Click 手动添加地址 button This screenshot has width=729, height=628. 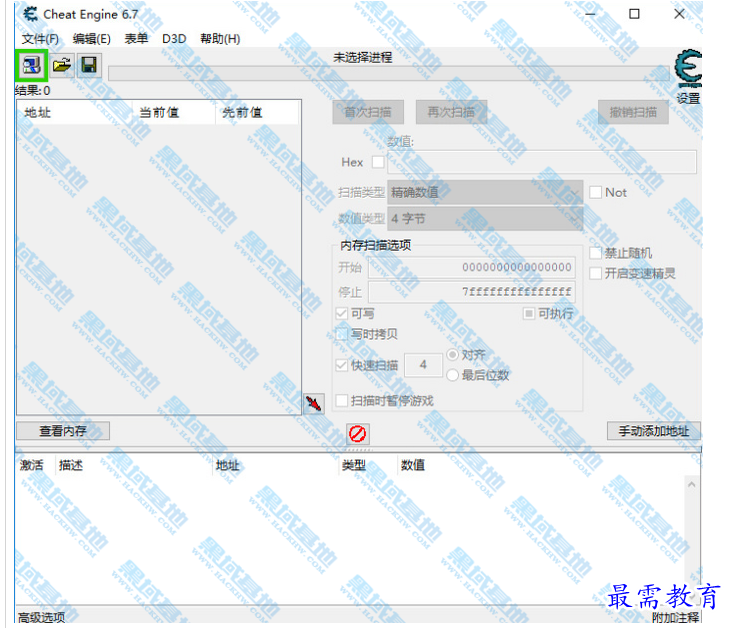(x=654, y=431)
